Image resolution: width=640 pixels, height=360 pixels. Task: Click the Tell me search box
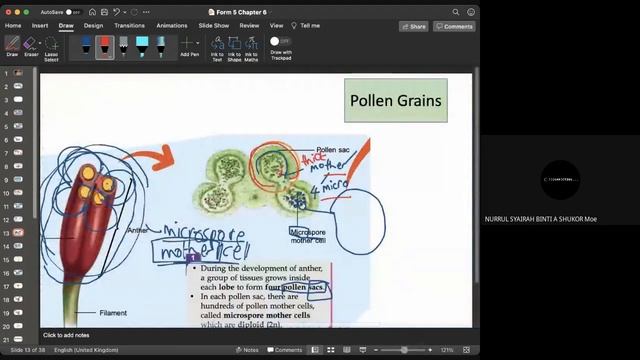pos(306,26)
